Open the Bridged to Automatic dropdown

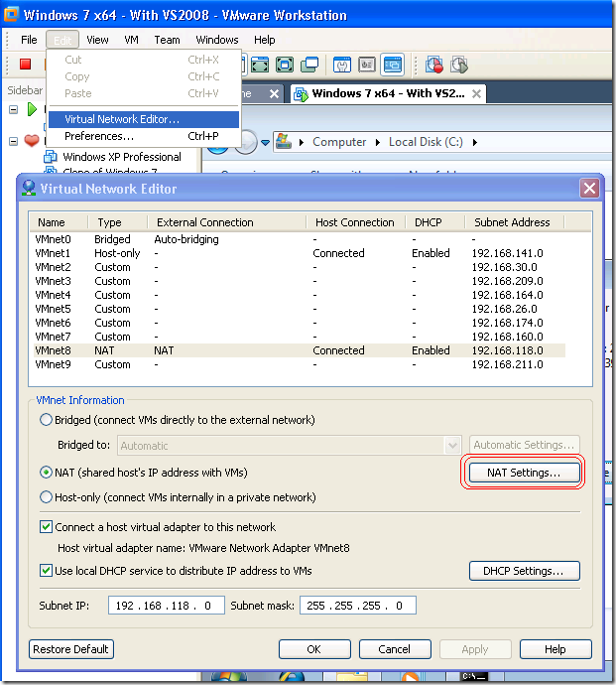(452, 446)
